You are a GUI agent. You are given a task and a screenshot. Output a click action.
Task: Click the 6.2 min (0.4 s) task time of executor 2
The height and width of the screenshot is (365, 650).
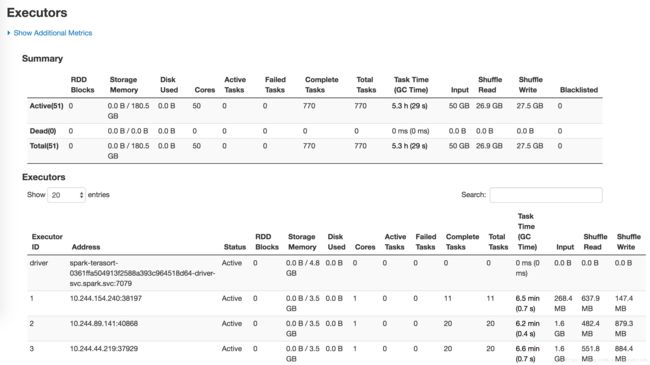pyautogui.click(x=528, y=328)
